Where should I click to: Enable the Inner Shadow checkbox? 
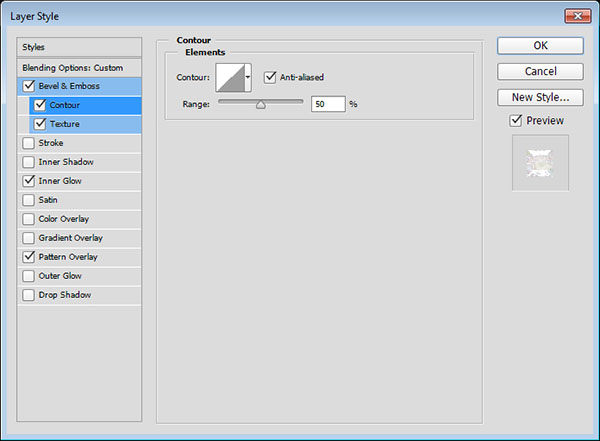point(28,162)
